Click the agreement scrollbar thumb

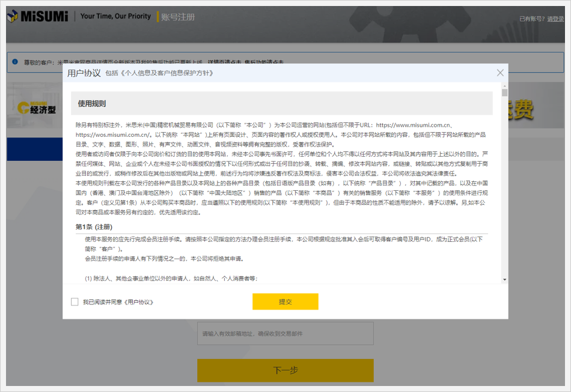pos(504,93)
